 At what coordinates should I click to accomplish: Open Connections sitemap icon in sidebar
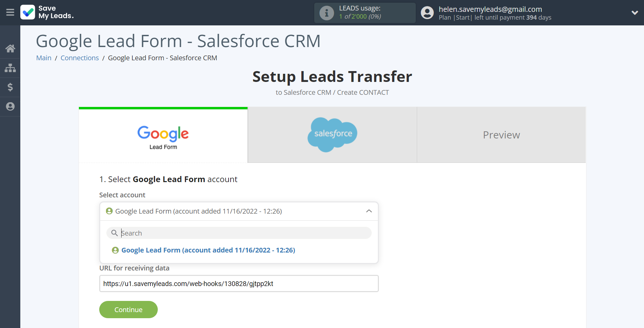click(10, 68)
